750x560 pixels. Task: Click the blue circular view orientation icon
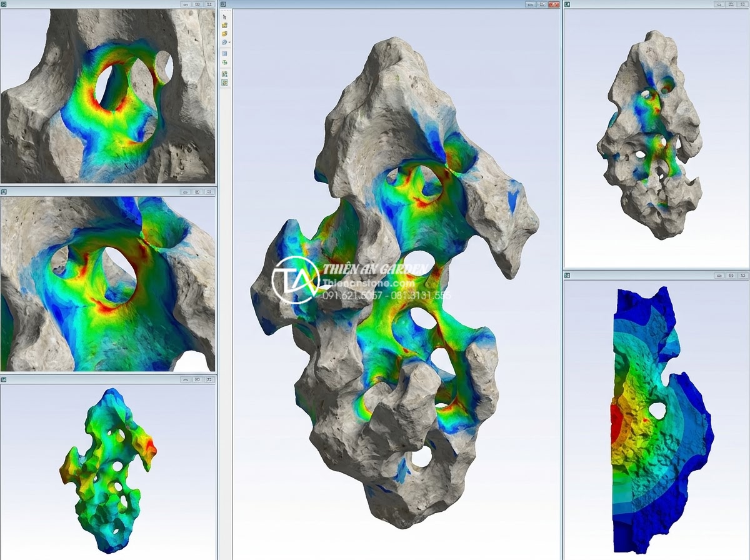tap(224, 42)
